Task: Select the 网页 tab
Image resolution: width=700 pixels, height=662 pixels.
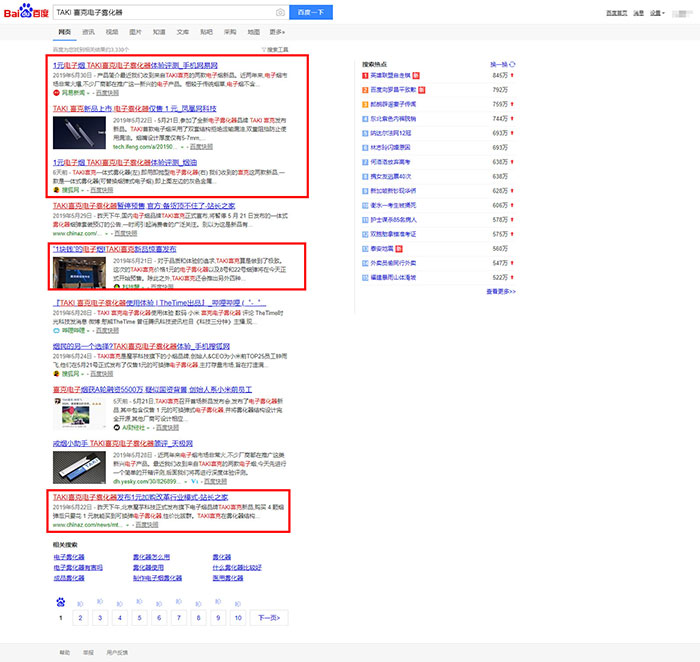Action: 64,32
